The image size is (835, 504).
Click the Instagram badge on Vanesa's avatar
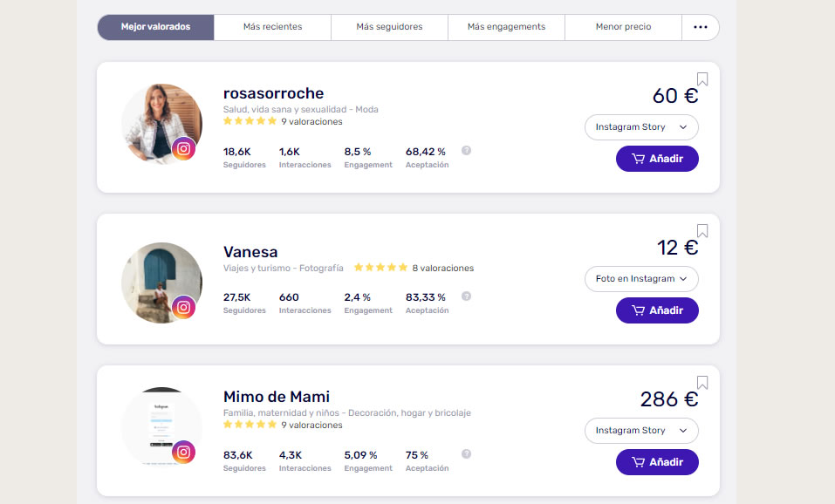[184, 307]
